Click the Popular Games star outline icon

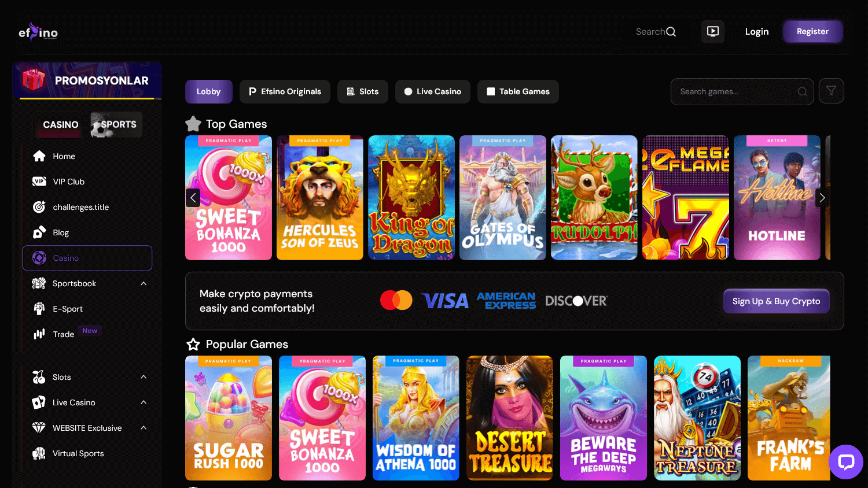193,344
